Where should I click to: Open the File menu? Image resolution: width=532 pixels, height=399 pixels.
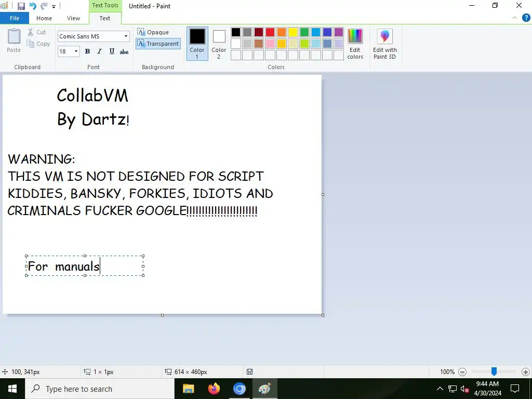pyautogui.click(x=14, y=18)
